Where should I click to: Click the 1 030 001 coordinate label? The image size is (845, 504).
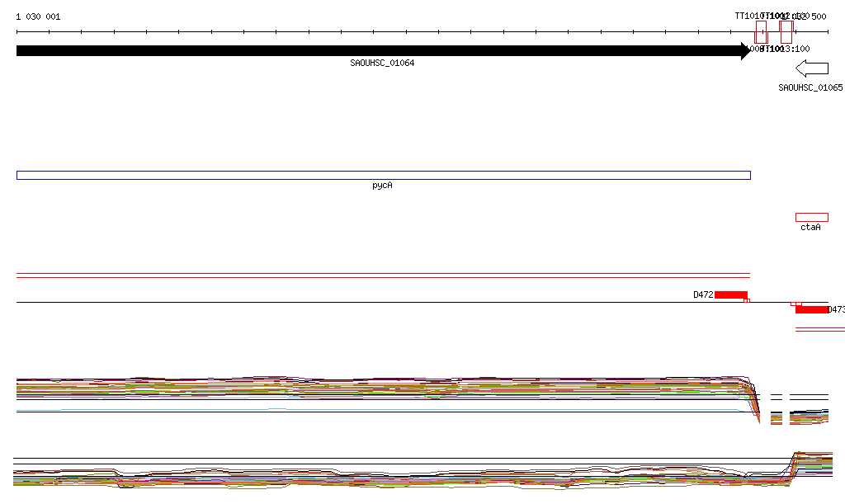[x=38, y=16]
